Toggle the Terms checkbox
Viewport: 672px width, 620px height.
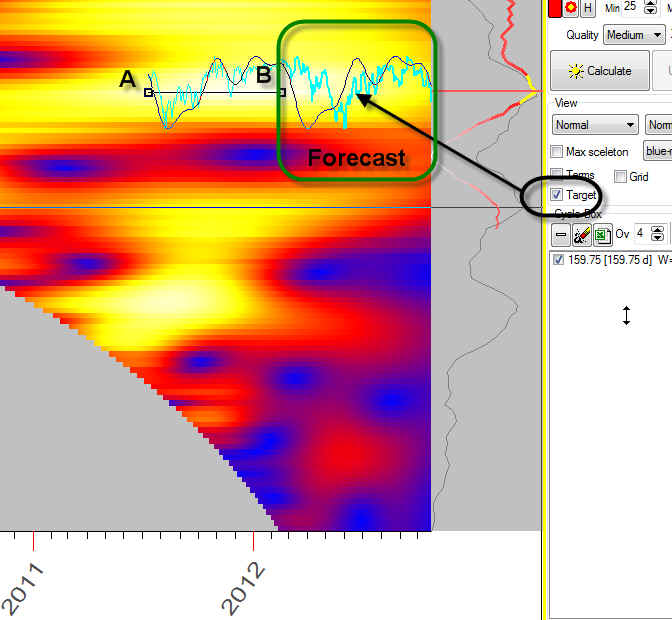coord(557,176)
